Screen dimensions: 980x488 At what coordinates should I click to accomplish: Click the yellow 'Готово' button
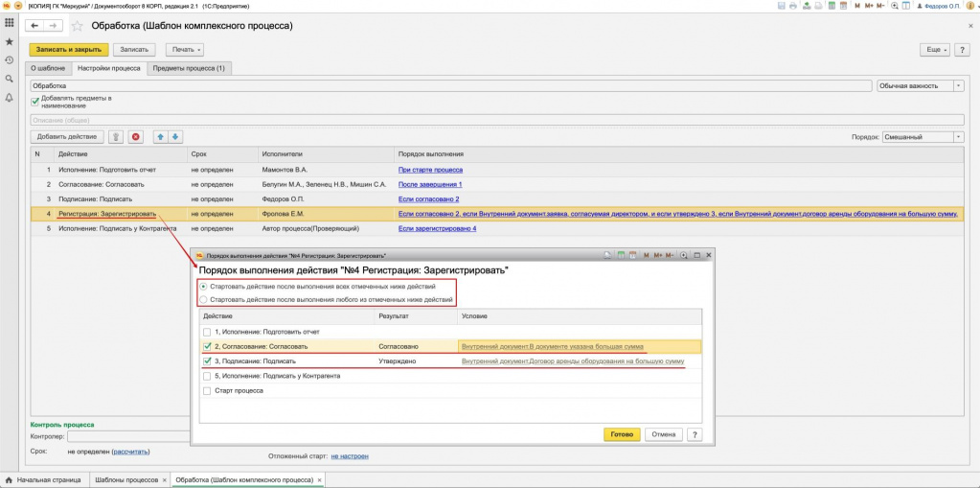(622, 434)
